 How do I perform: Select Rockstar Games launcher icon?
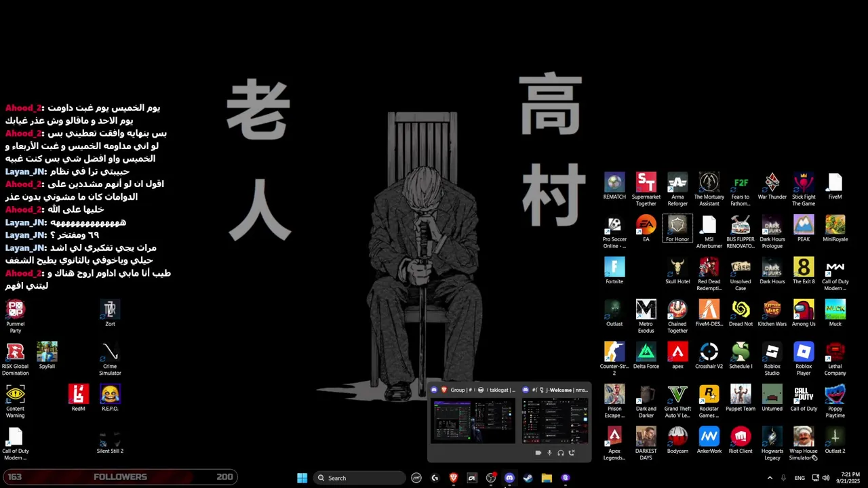click(709, 401)
